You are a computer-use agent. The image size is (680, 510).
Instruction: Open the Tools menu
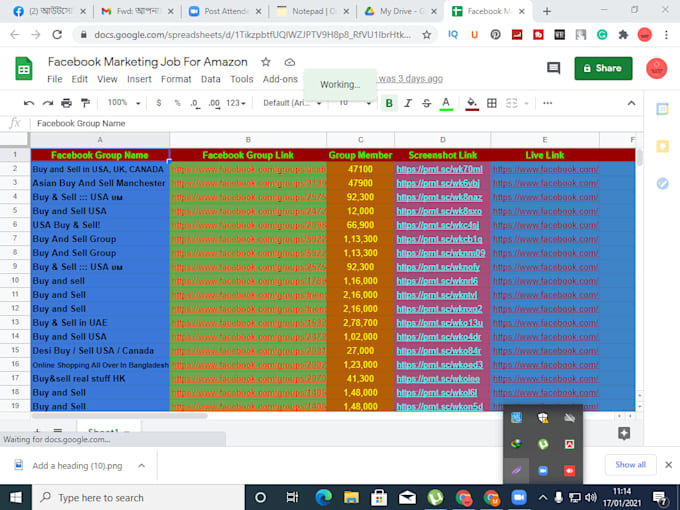[x=242, y=79]
